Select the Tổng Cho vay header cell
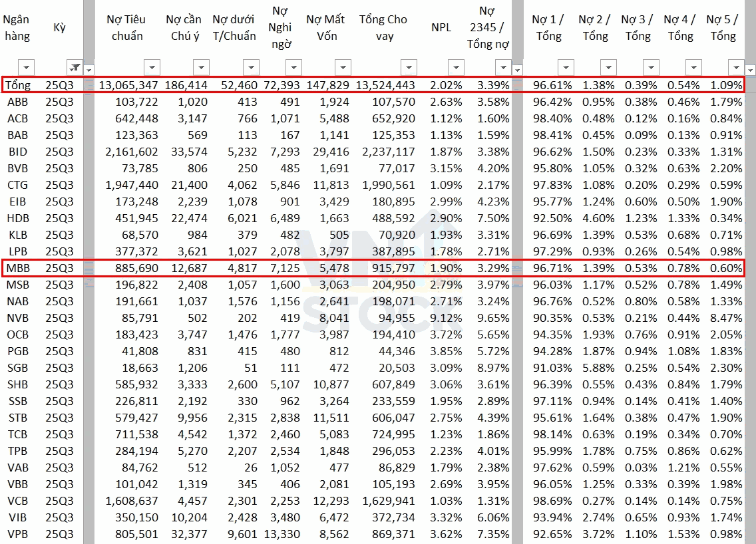This screenshot has width=756, height=544. tap(383, 28)
